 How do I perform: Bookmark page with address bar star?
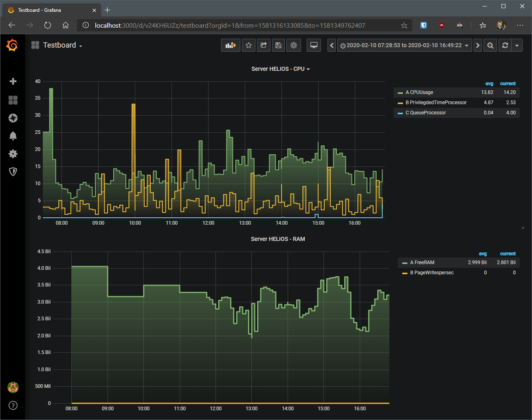coord(404,25)
